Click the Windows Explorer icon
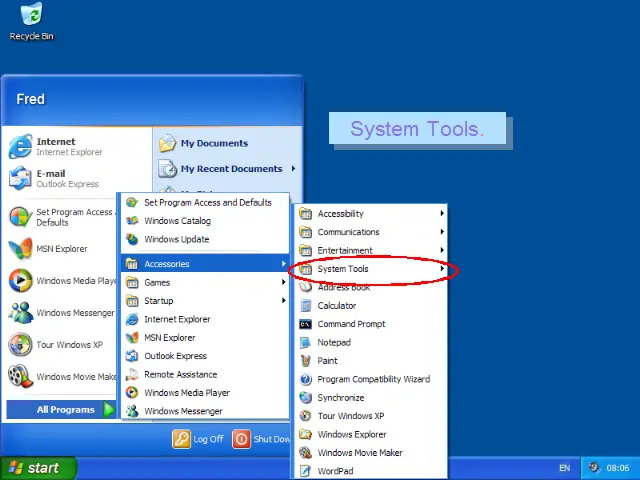The height and width of the screenshot is (480, 640). click(x=305, y=434)
